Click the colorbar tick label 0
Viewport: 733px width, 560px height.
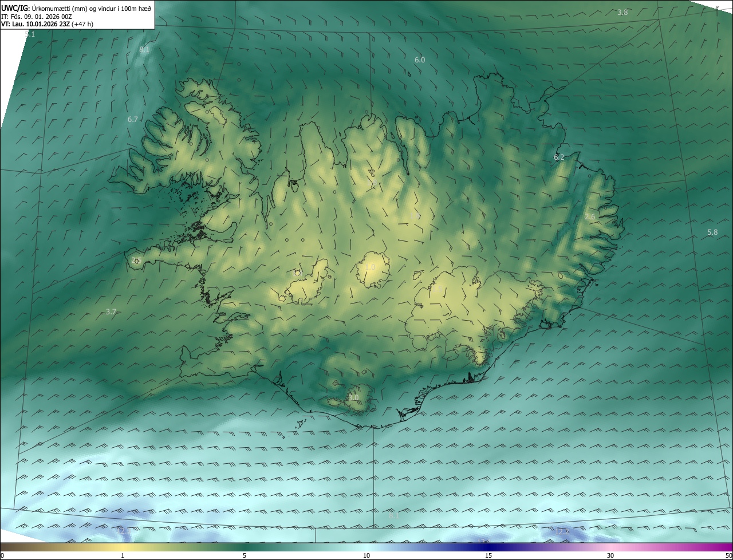coord(2,555)
